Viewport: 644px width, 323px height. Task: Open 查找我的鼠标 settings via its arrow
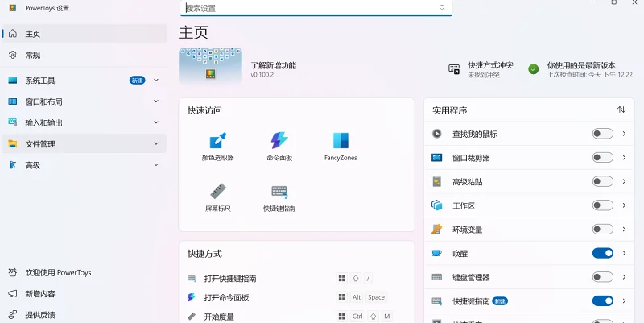click(x=624, y=134)
